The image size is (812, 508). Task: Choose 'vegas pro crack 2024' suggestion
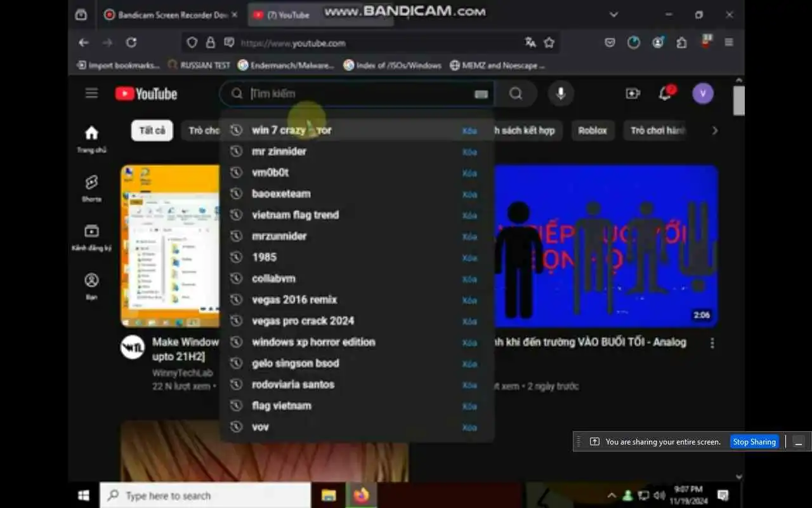point(357,321)
